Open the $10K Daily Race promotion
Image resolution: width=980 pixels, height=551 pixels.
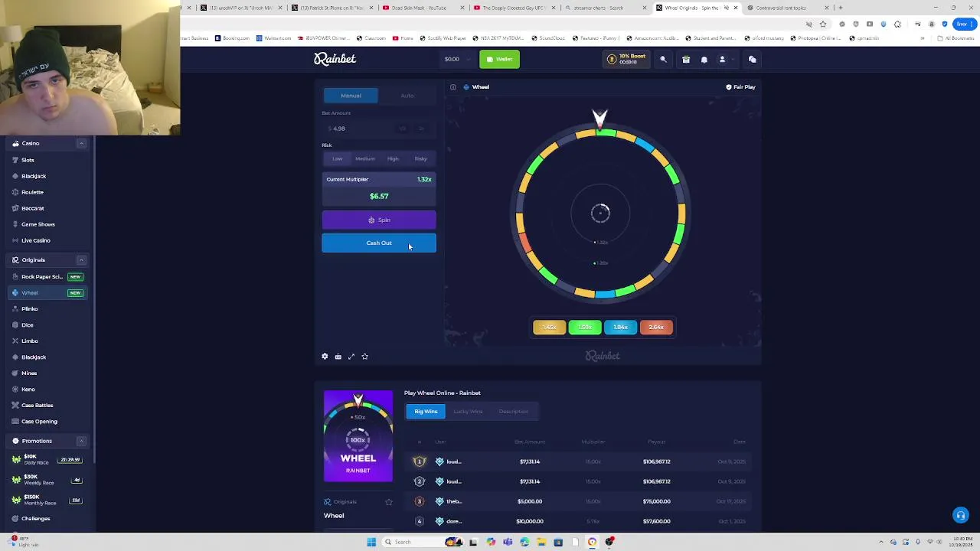pyautogui.click(x=47, y=459)
